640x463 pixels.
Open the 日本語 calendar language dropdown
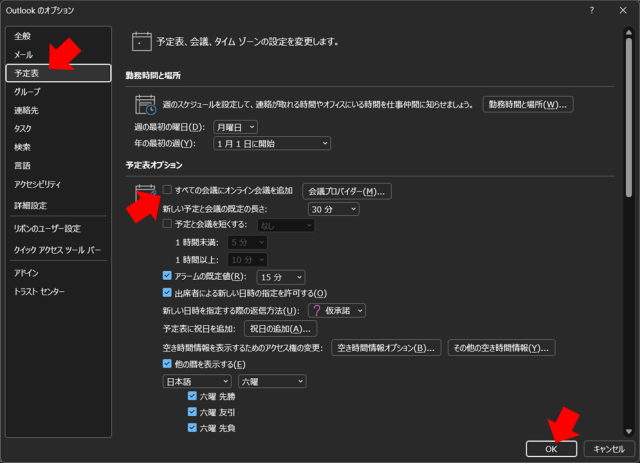click(197, 381)
